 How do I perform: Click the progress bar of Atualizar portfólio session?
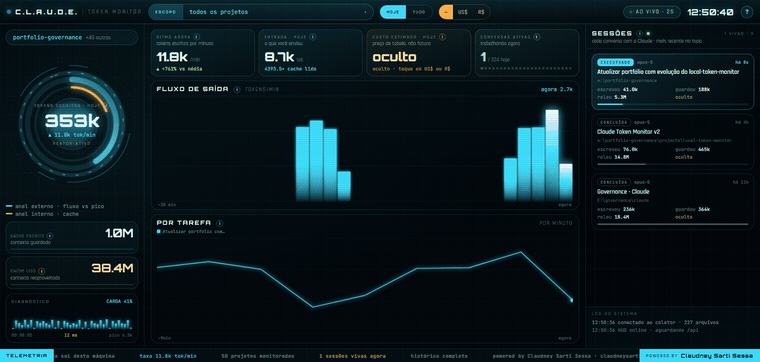click(673, 104)
